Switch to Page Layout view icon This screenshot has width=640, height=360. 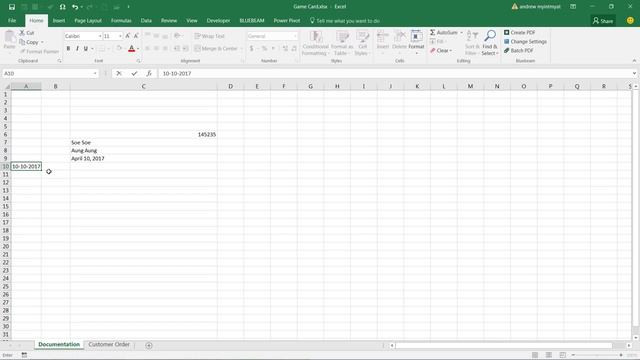[549, 355]
